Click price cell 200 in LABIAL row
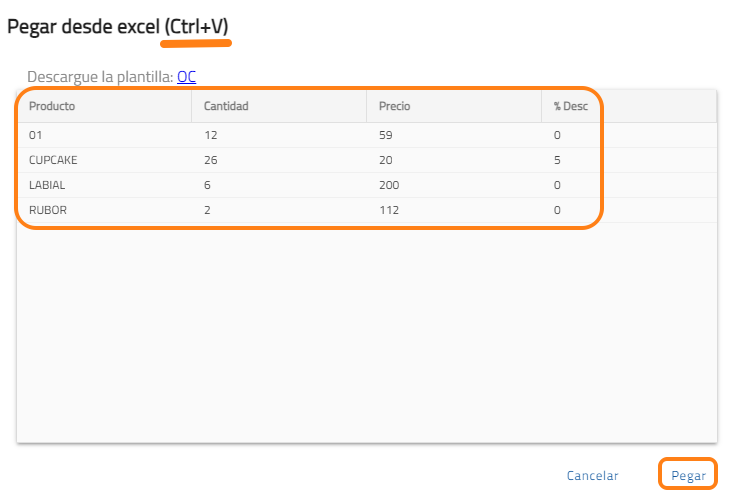730x495 pixels. pos(390,185)
